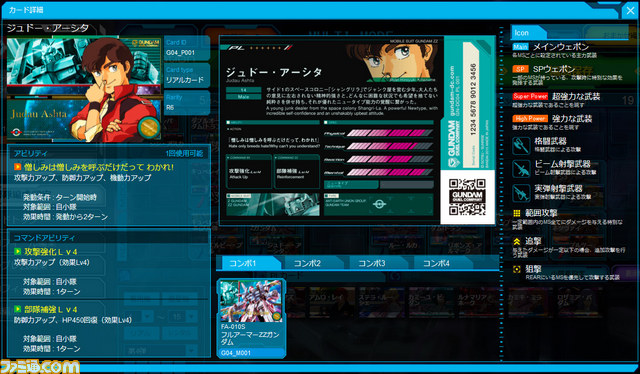The width and height of the screenshot is (640, 374).
Task: Expand the 攻撃強化Lv4 command ability arrow
Action: click(x=18, y=252)
